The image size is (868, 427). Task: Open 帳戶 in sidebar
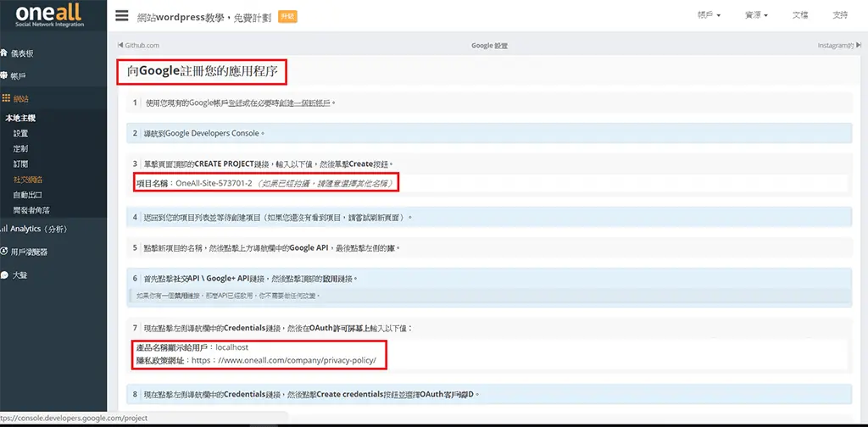point(19,75)
